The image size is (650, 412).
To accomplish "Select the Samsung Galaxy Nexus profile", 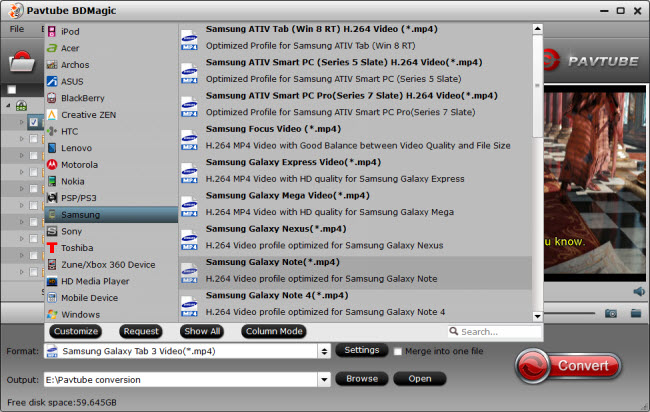I will click(x=355, y=237).
